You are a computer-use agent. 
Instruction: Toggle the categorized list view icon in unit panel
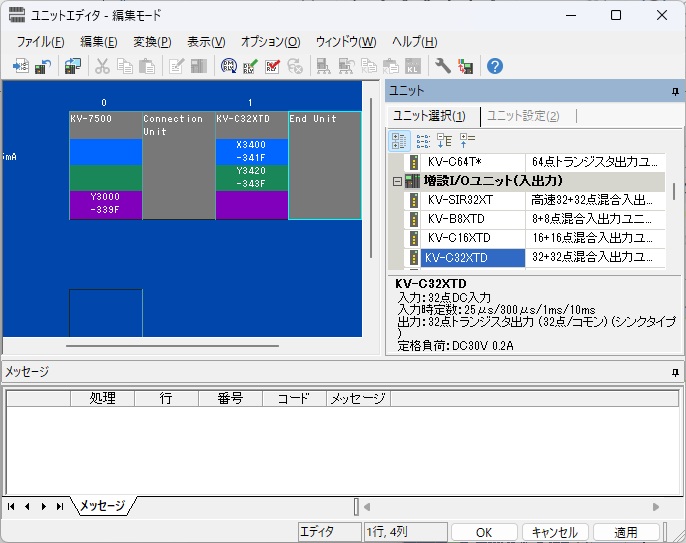click(x=400, y=141)
